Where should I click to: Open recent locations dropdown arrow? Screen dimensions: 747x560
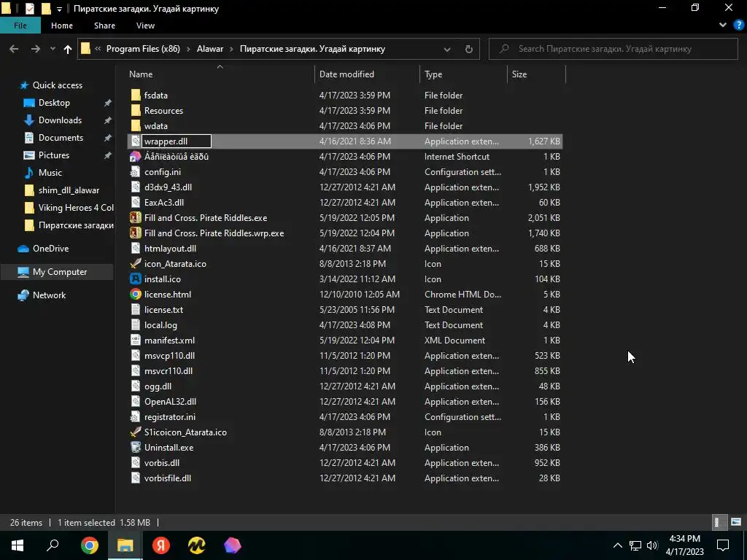[53, 49]
